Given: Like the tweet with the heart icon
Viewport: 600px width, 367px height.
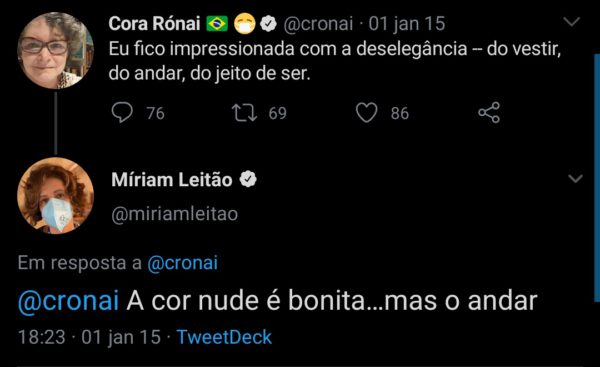Looking at the screenshot, I should [366, 113].
